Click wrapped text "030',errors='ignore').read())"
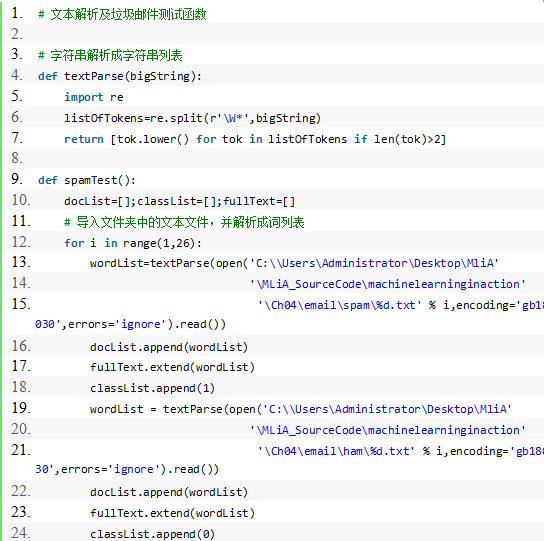The width and height of the screenshot is (544, 541). [x=130, y=324]
